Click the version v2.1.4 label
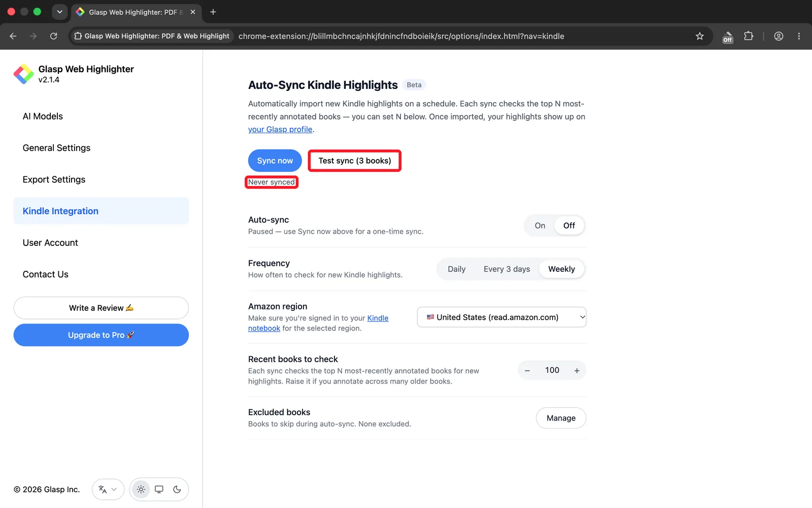 point(49,80)
